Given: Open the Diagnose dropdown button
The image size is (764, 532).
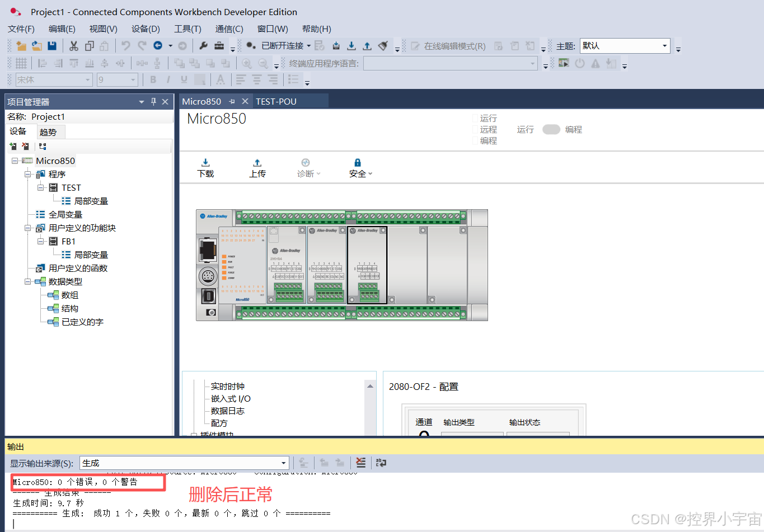Looking at the screenshot, I should [308, 168].
